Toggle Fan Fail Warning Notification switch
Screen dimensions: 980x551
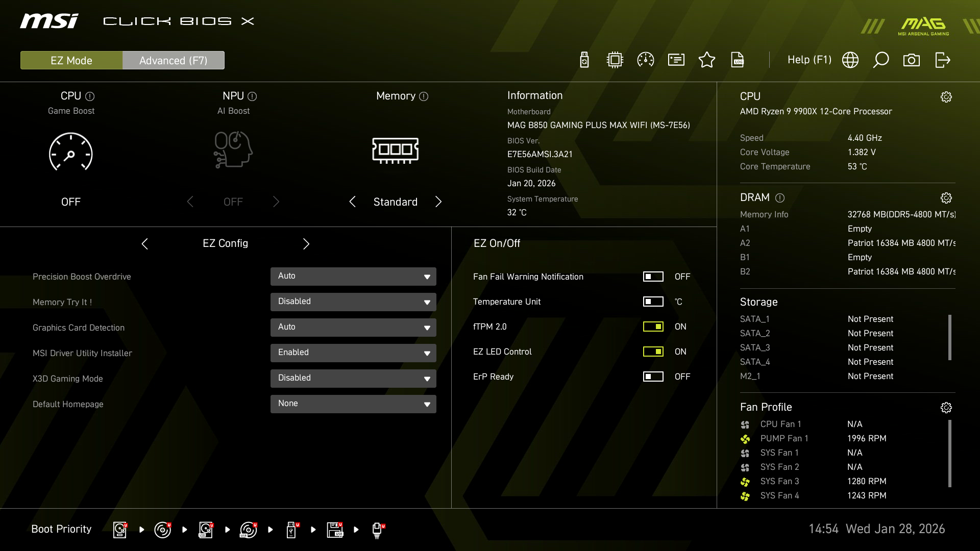653,277
